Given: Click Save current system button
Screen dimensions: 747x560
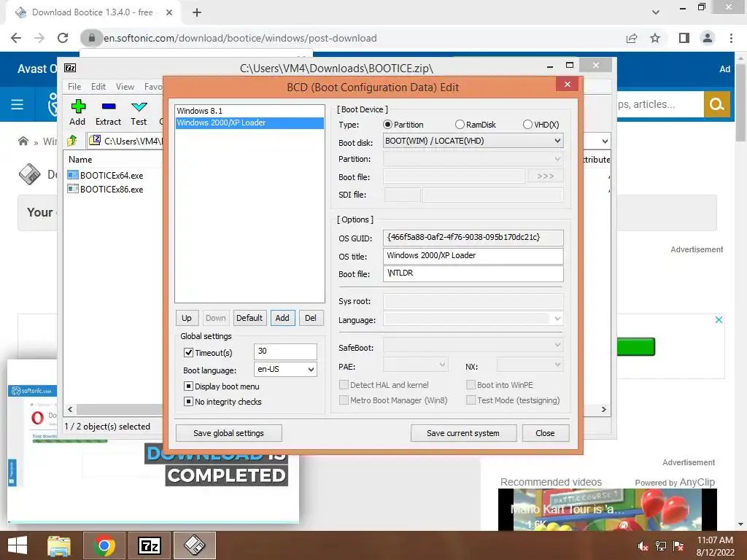Looking at the screenshot, I should [x=463, y=433].
